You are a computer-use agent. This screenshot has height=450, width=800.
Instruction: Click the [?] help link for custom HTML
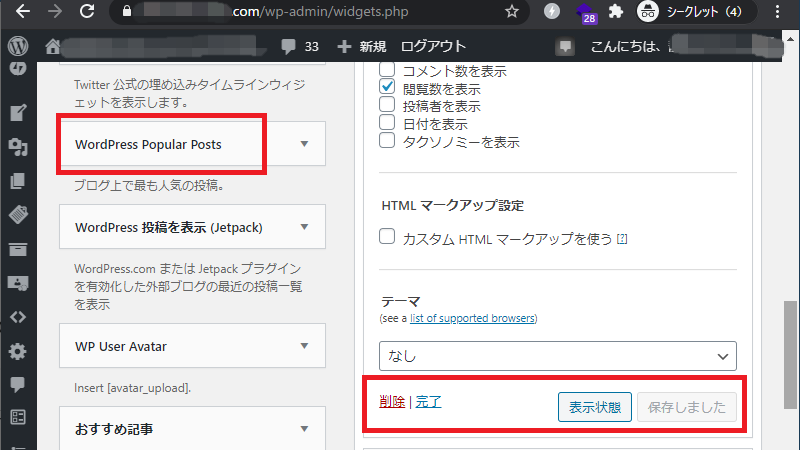(622, 239)
